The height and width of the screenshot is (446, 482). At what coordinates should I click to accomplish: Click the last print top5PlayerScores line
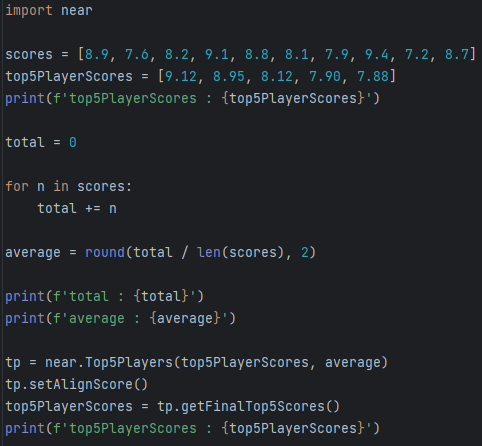[192, 428]
